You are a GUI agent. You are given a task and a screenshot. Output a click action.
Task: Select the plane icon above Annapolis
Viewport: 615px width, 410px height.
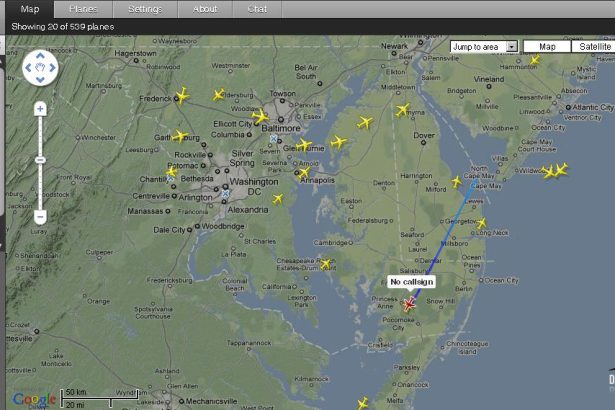click(x=304, y=172)
